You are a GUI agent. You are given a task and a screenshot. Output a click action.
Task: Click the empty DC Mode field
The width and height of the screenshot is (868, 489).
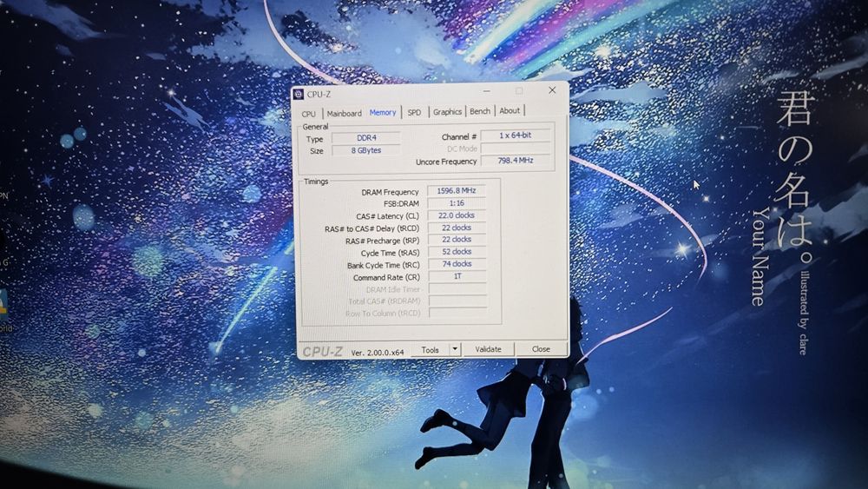tap(516, 148)
